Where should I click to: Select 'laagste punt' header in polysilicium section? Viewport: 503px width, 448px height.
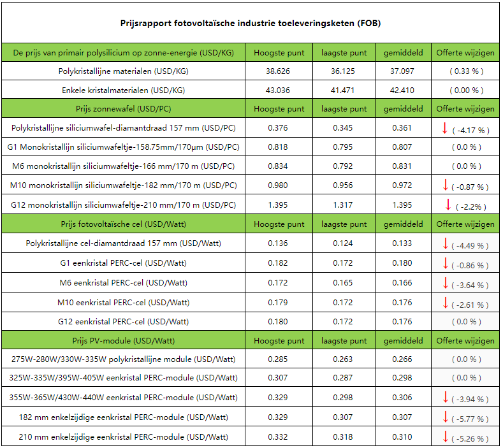point(344,53)
